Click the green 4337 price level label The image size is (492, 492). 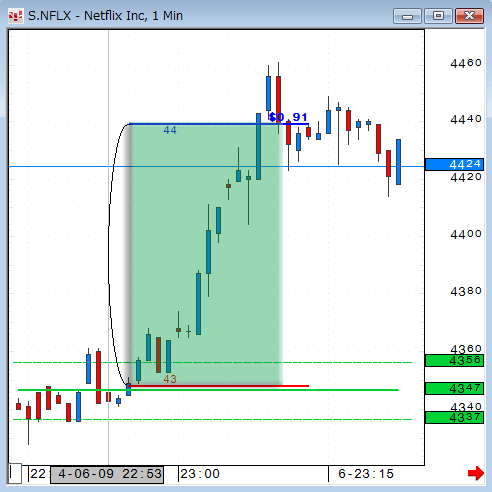(454, 417)
